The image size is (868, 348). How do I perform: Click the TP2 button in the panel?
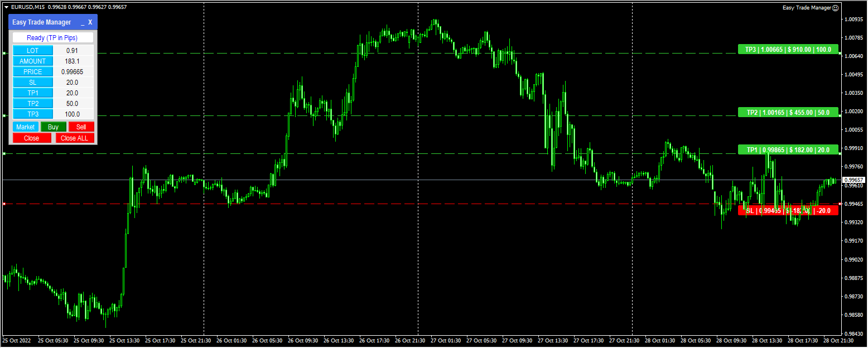32,103
